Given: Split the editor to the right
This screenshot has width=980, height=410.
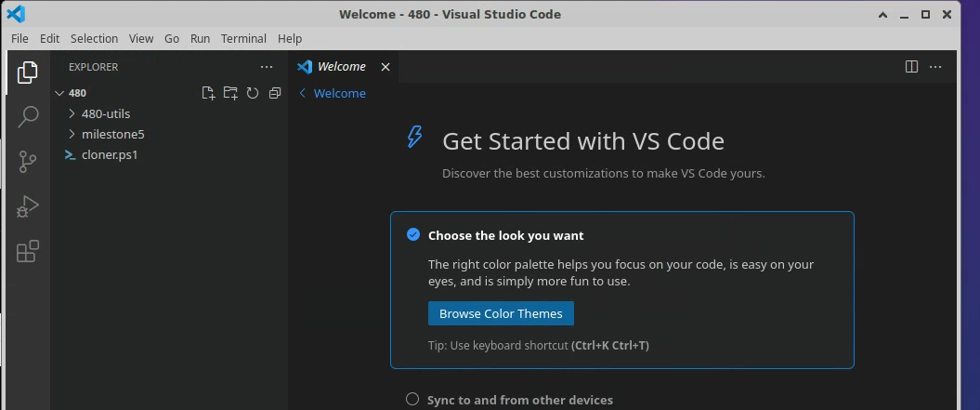Looking at the screenshot, I should (912, 66).
